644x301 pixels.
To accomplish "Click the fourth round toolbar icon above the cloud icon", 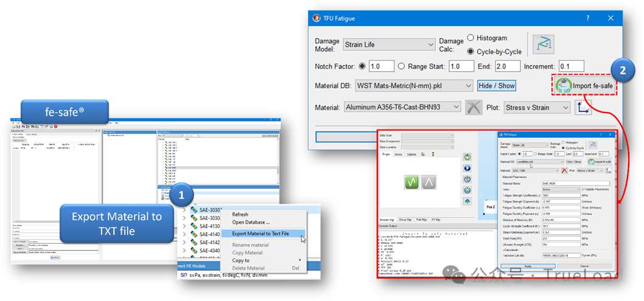I will coord(467,190).
